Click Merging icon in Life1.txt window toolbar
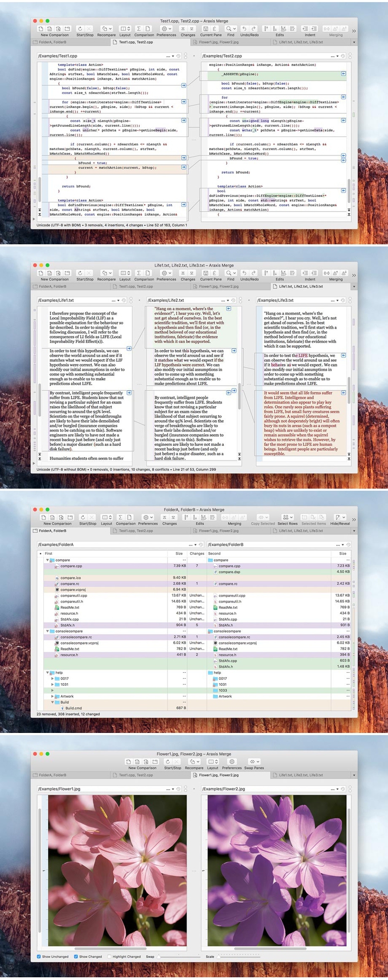This screenshot has height=980, width=388. (x=335, y=273)
